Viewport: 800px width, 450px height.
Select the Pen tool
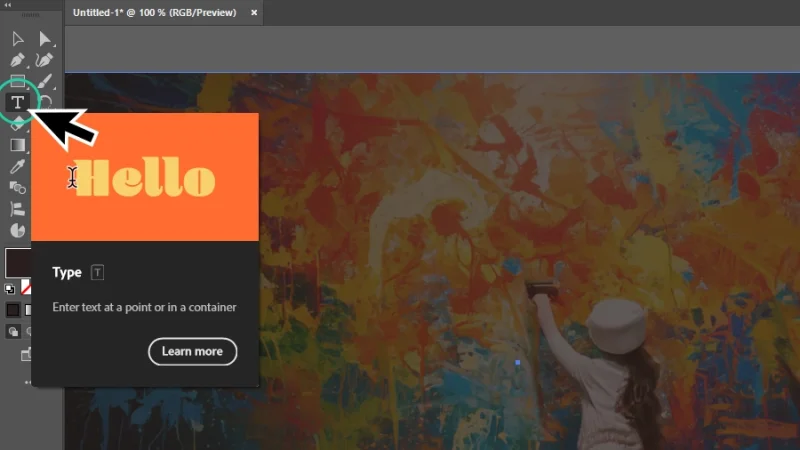point(17,60)
